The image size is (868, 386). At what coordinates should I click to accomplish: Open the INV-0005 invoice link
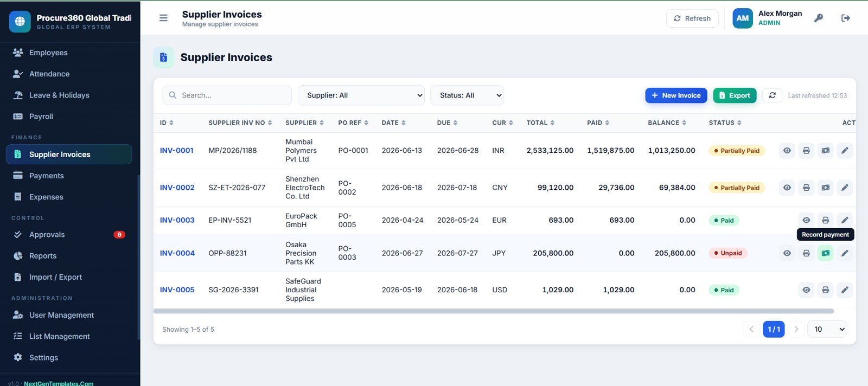[177, 290]
